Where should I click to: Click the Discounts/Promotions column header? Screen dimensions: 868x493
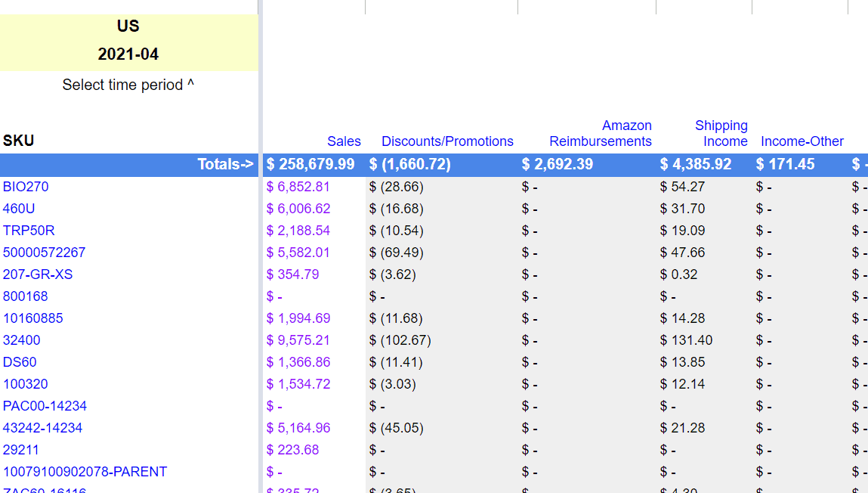[447, 141]
